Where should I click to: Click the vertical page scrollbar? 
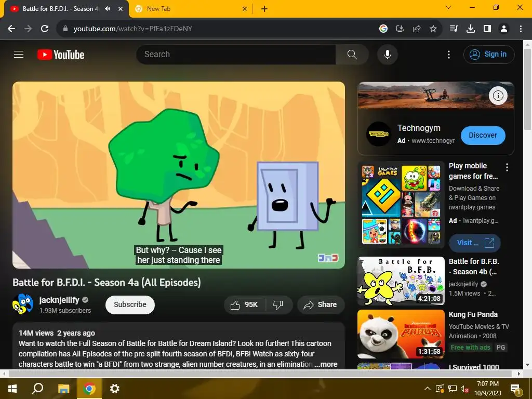click(527, 89)
